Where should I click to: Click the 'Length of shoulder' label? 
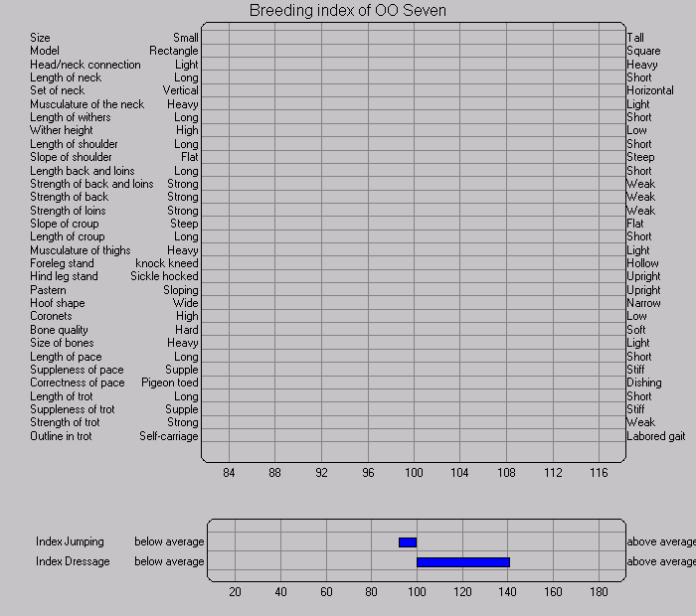[74, 145]
